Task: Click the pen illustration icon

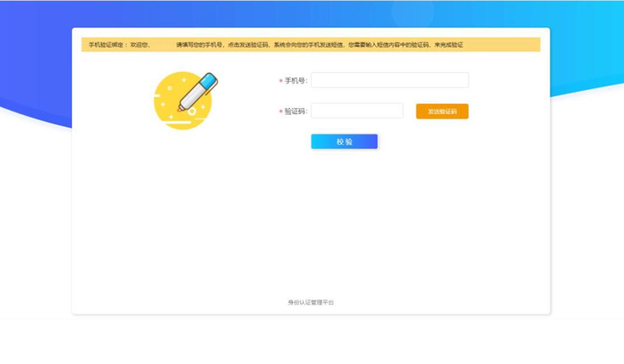Action: pyautogui.click(x=197, y=91)
